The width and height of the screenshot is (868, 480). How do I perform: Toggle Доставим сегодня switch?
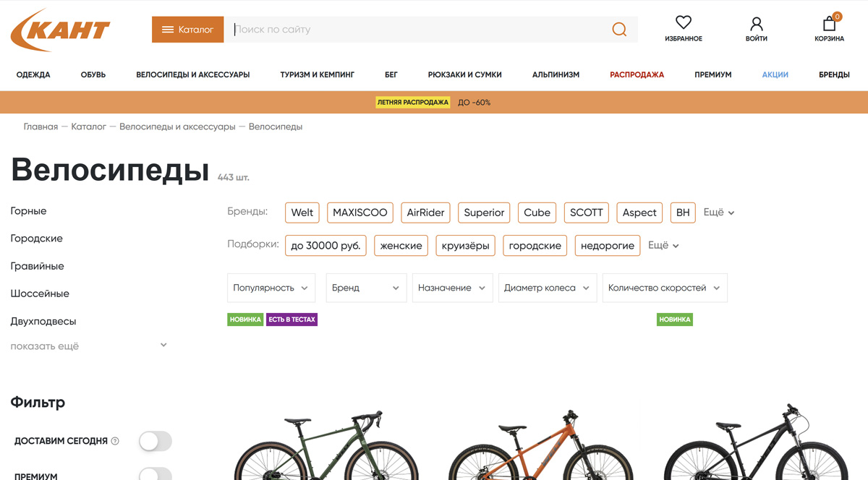[156, 441]
